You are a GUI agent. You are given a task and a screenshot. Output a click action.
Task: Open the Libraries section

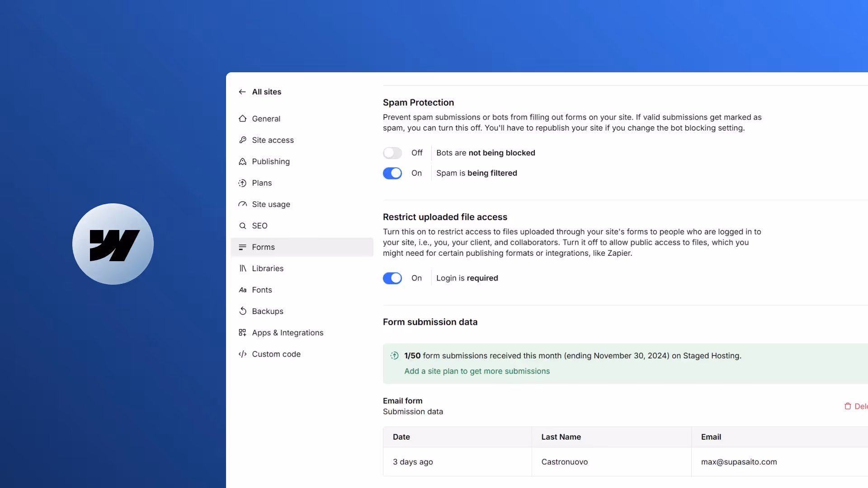pos(268,268)
